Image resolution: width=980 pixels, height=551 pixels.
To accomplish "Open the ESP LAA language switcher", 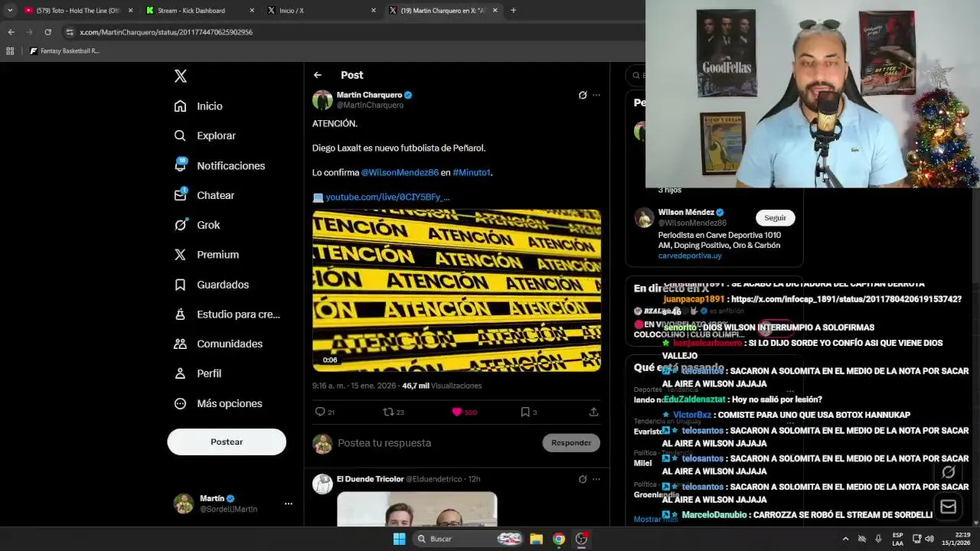I will click(897, 539).
